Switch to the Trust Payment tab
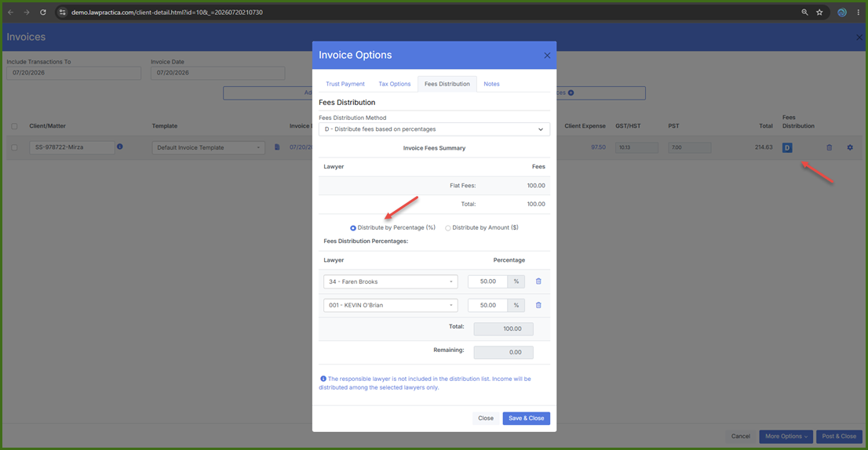This screenshot has height=450, width=868. click(x=345, y=84)
